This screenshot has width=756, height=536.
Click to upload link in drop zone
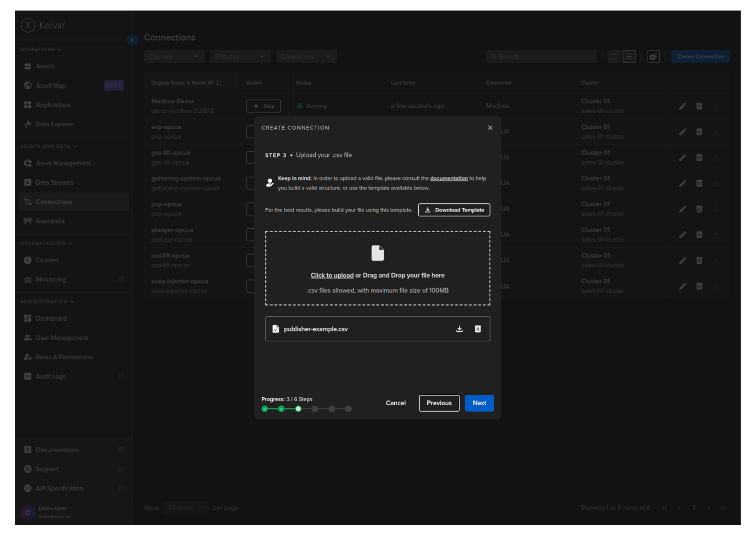[x=332, y=275]
